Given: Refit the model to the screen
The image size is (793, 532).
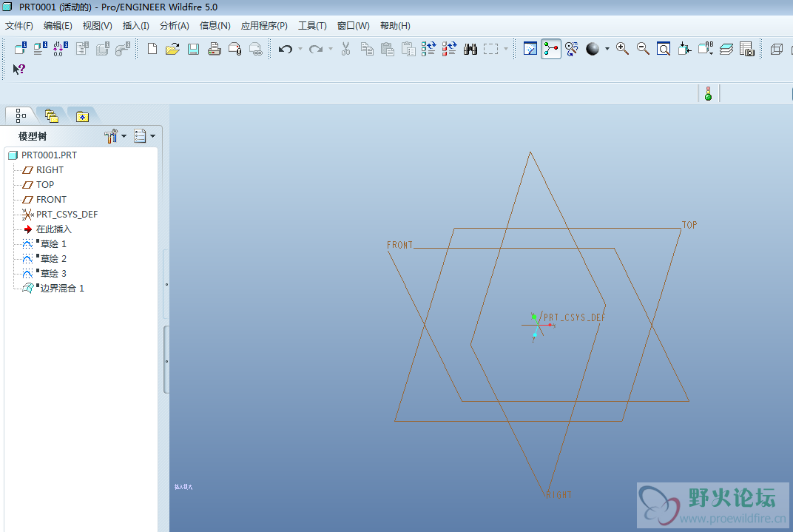Looking at the screenshot, I should (664, 49).
